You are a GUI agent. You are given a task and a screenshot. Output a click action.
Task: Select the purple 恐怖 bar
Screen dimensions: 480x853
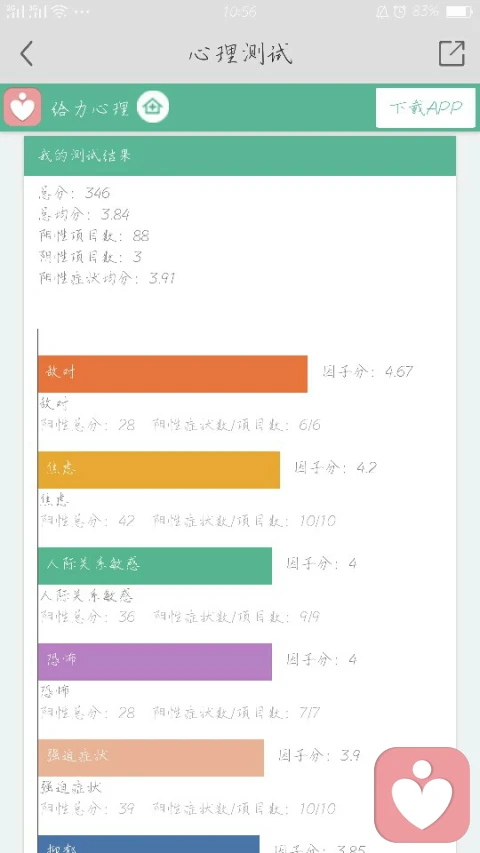pyautogui.click(x=155, y=662)
